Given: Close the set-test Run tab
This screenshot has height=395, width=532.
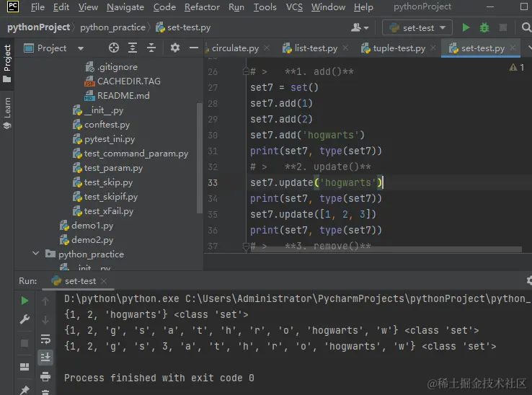Looking at the screenshot, I should point(104,281).
